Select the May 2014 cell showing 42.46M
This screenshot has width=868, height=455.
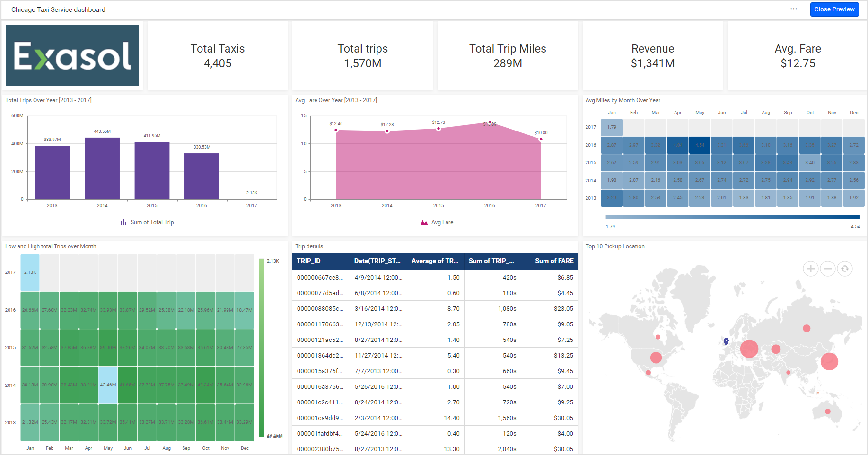[108, 385]
